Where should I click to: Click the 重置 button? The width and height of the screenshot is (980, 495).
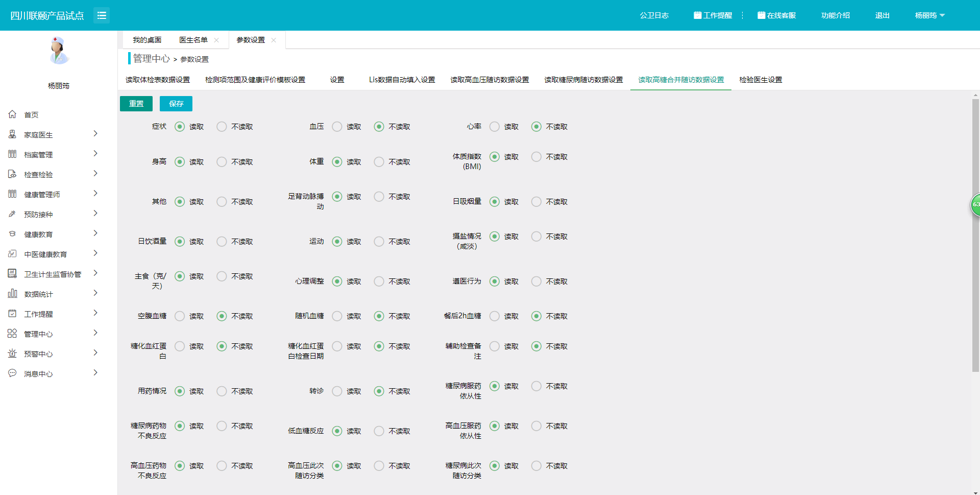tap(136, 104)
